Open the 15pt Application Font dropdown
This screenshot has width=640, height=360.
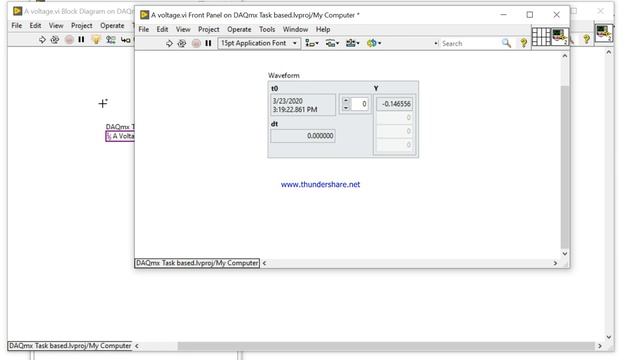[259, 43]
